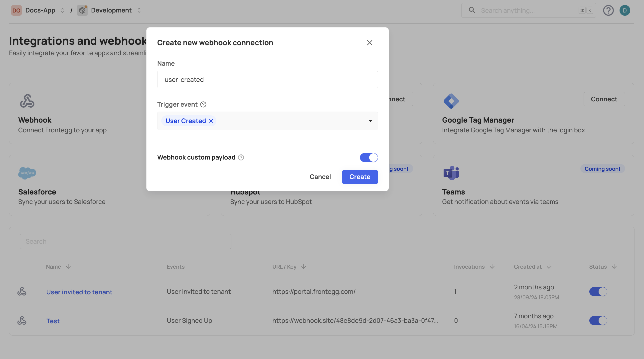Click the Create button in dialog

pos(359,177)
